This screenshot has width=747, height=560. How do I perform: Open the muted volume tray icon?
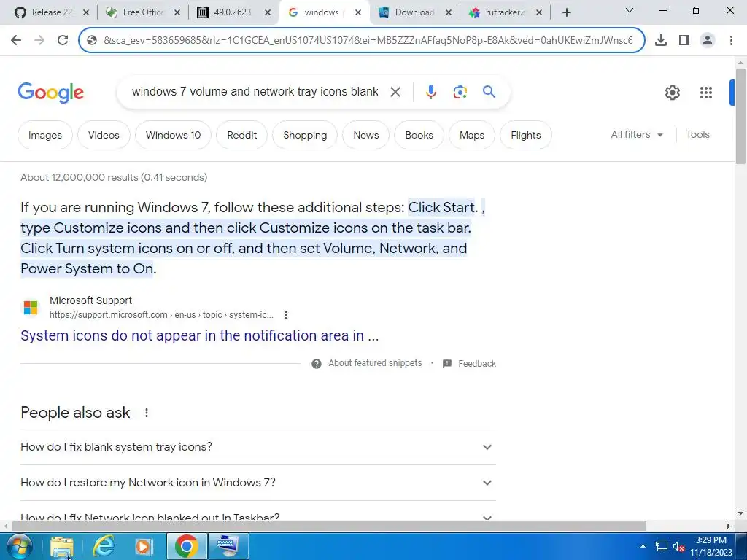(678, 547)
